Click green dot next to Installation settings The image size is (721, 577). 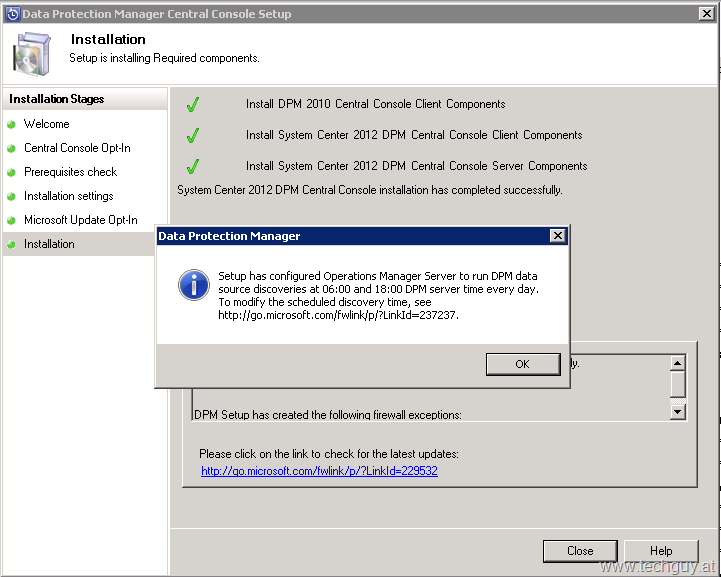(x=11, y=196)
